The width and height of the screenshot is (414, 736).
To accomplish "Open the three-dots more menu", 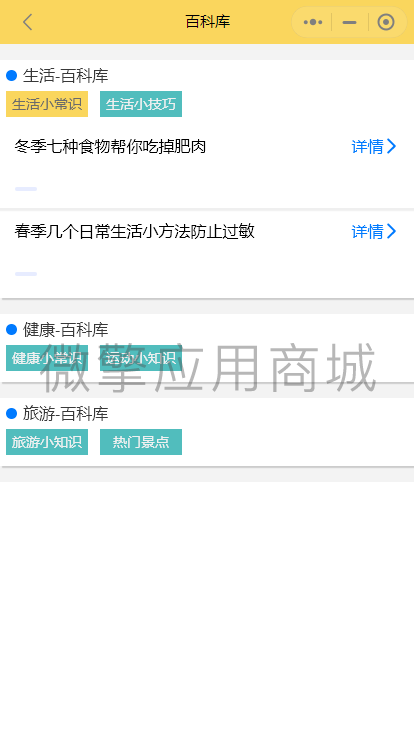I will tap(313, 22).
